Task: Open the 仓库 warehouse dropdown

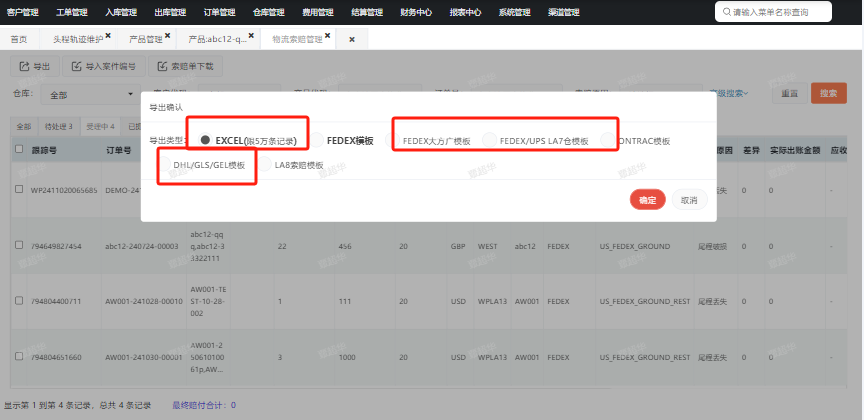Action: point(90,95)
